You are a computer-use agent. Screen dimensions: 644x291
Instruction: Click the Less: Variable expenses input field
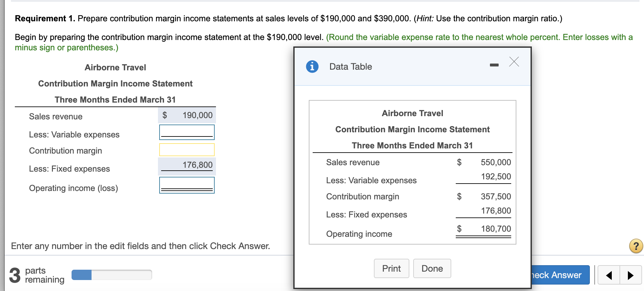click(x=186, y=132)
